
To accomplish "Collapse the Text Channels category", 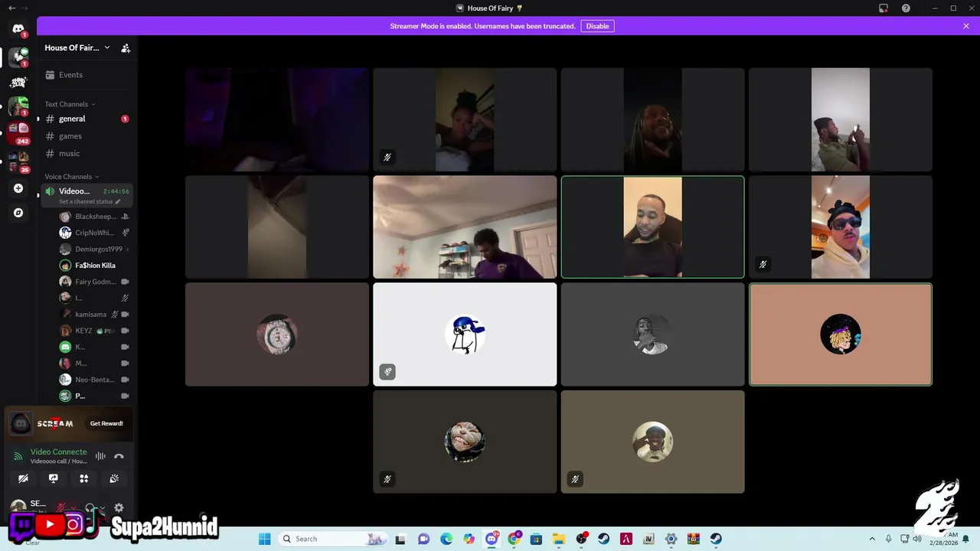I will click(70, 104).
